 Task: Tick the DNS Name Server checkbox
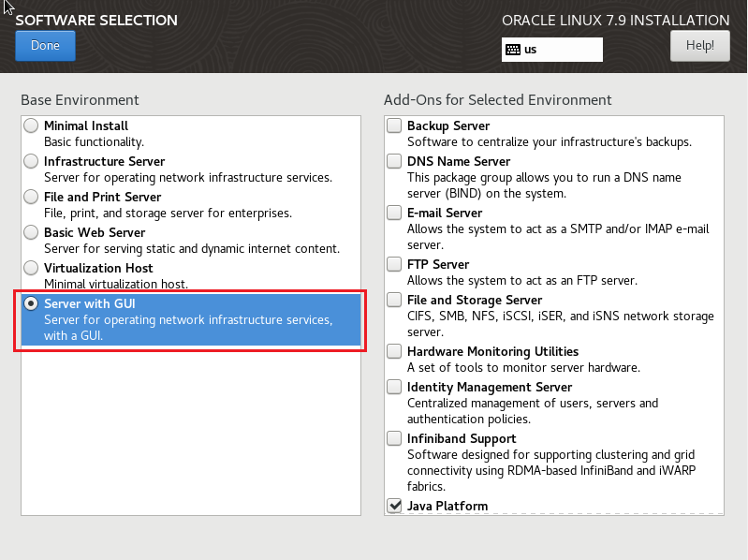394,161
